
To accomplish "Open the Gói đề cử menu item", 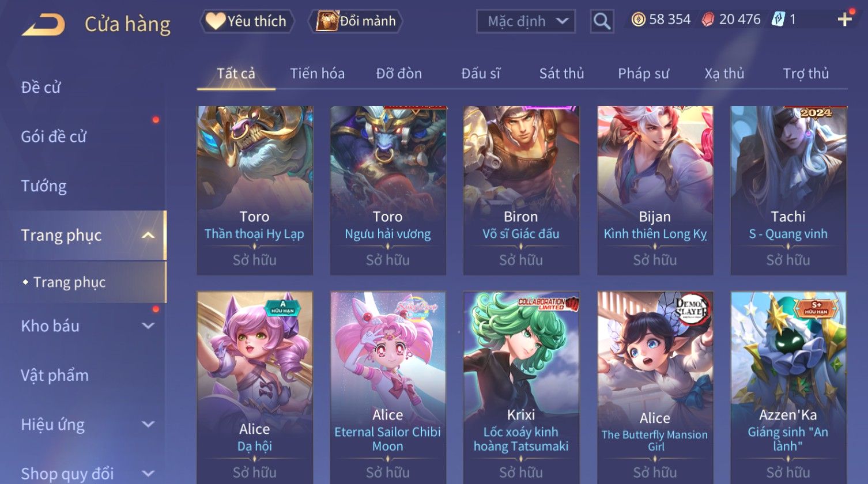I will point(54,137).
